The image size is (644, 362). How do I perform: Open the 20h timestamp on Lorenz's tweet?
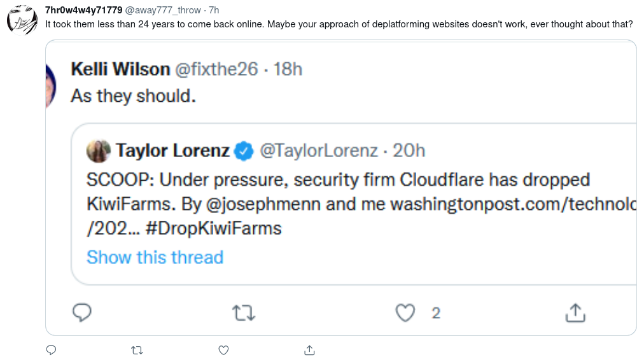point(409,151)
